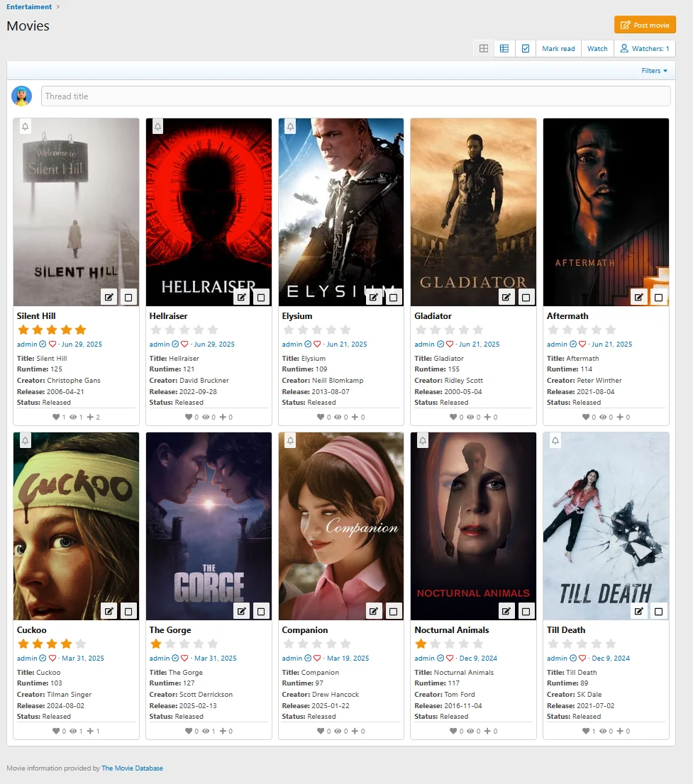Viewport: 693px width, 784px height.
Task: Tick the select checkbox on Aftermath poster
Action: (x=658, y=297)
